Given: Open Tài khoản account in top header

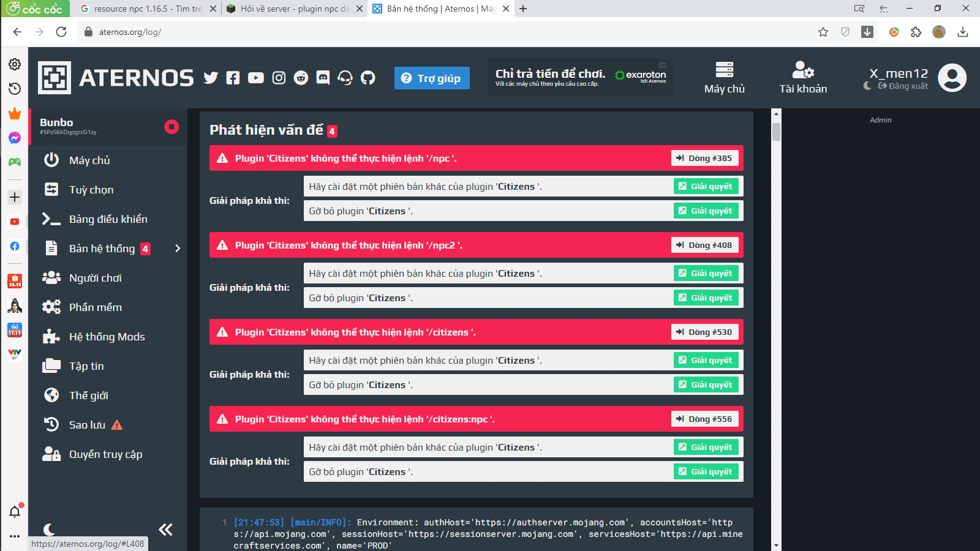Looking at the screenshot, I should (803, 78).
